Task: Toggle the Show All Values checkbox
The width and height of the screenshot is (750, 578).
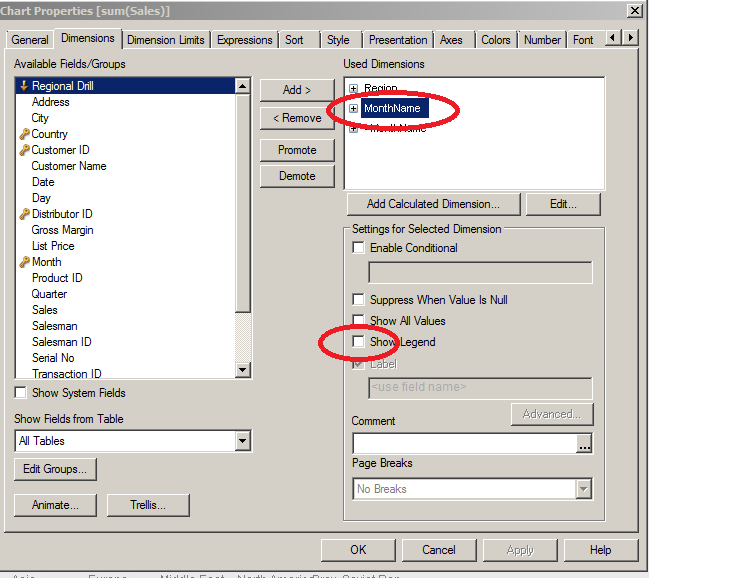Action: (x=358, y=320)
